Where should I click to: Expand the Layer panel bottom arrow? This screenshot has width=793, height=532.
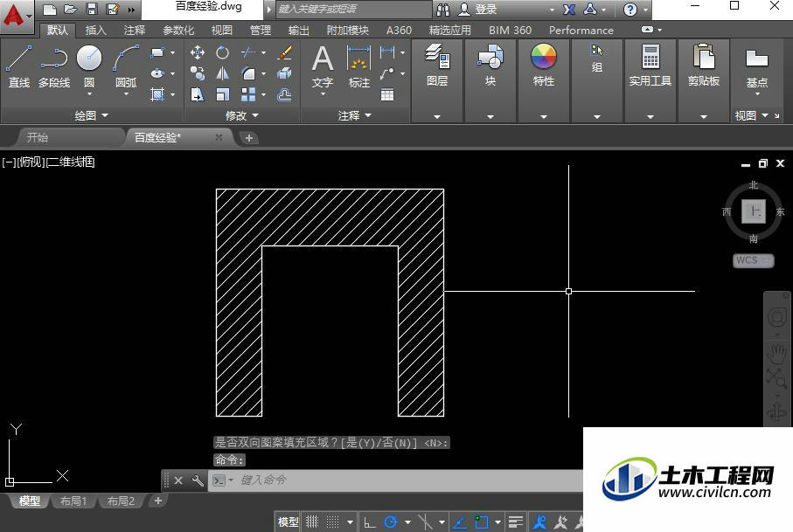[x=437, y=117]
